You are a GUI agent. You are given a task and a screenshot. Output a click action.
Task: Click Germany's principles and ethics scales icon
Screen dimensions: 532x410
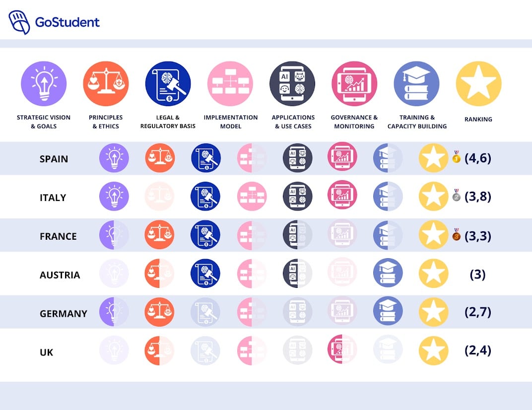point(160,312)
